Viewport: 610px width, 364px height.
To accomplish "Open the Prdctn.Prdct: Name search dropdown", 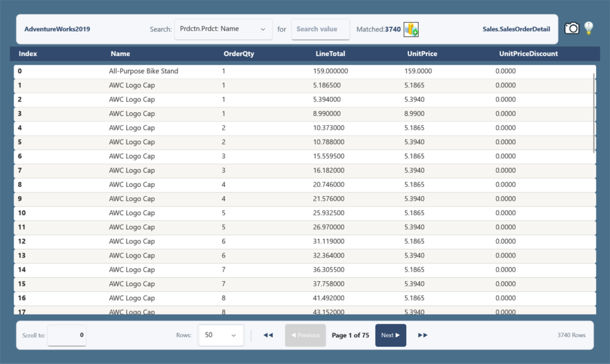I will point(223,29).
